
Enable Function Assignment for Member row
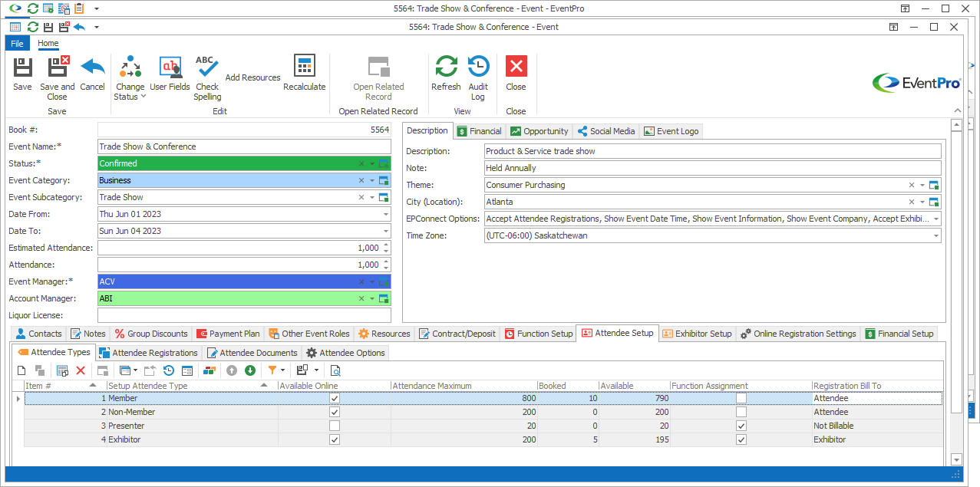[x=741, y=399]
